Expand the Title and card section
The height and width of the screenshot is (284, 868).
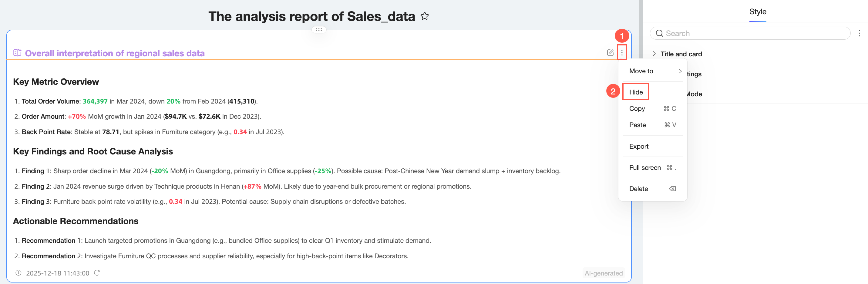tap(654, 54)
